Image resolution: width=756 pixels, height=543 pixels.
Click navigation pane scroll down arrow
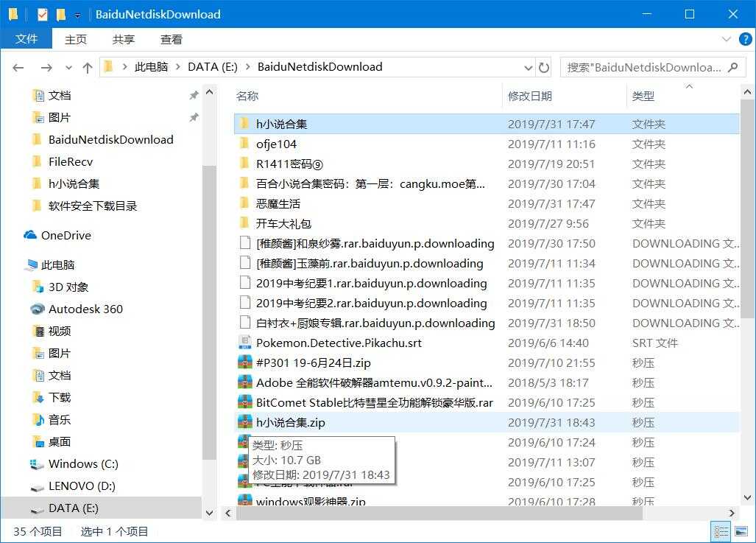pos(209,513)
